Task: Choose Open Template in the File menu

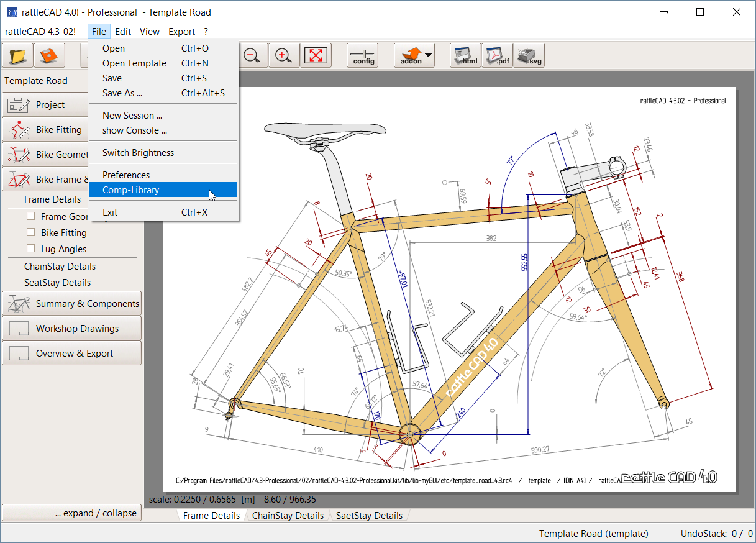Action: 164,63
